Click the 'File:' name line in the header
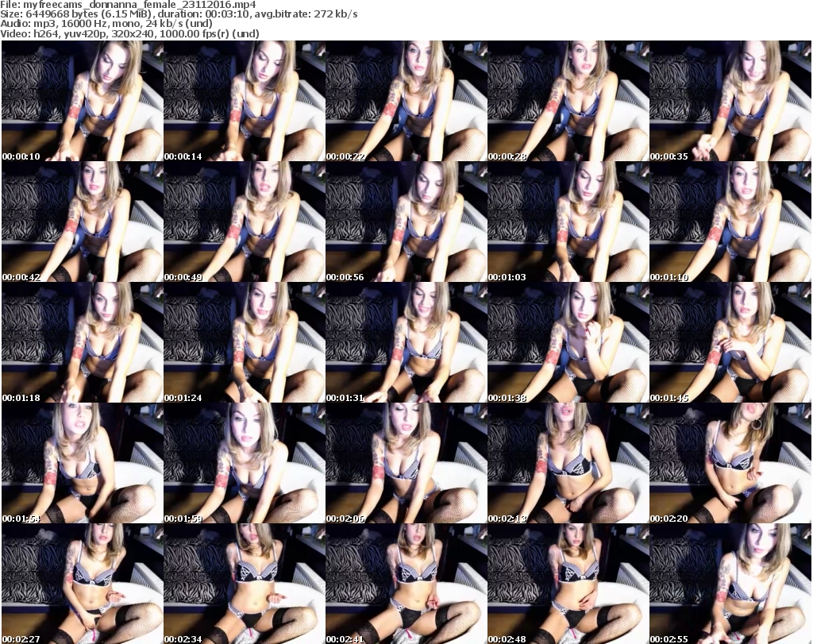This screenshot has width=813, height=644. pos(129,6)
